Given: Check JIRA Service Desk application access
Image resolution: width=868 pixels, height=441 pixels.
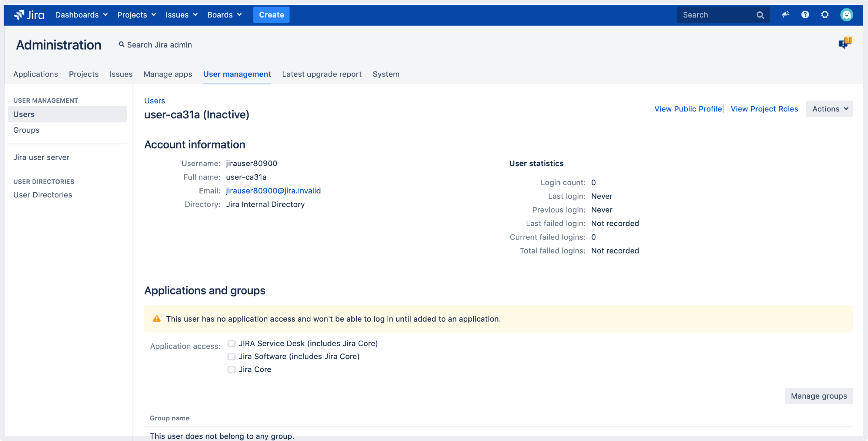Looking at the screenshot, I should (x=232, y=343).
